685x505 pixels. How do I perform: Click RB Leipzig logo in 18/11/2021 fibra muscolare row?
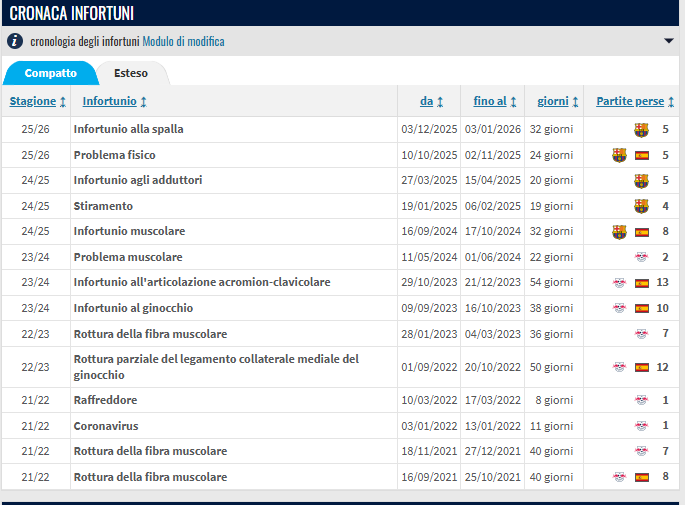[641, 451]
